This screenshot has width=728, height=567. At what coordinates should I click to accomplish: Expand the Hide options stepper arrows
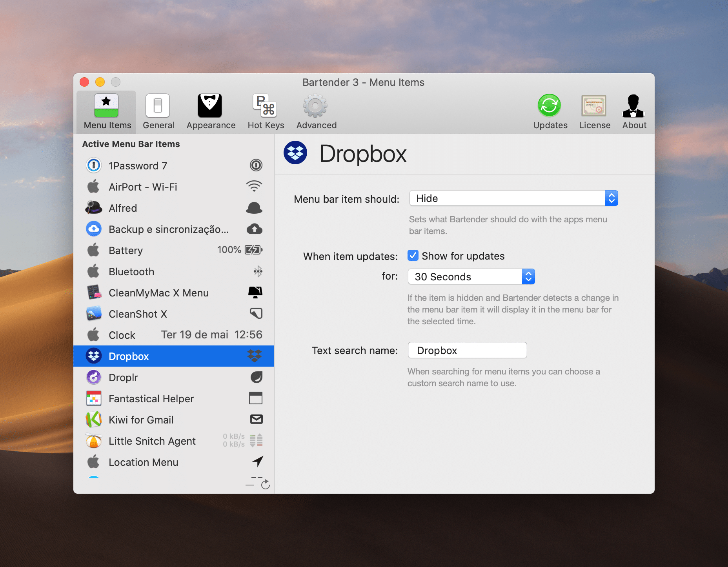[x=612, y=198]
